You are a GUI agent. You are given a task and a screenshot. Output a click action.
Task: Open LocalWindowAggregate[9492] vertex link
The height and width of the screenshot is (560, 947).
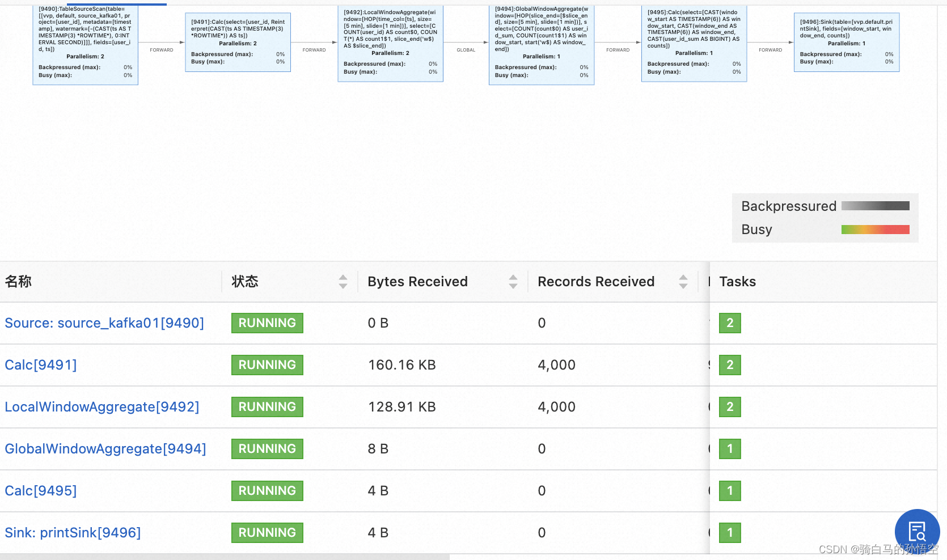102,407
